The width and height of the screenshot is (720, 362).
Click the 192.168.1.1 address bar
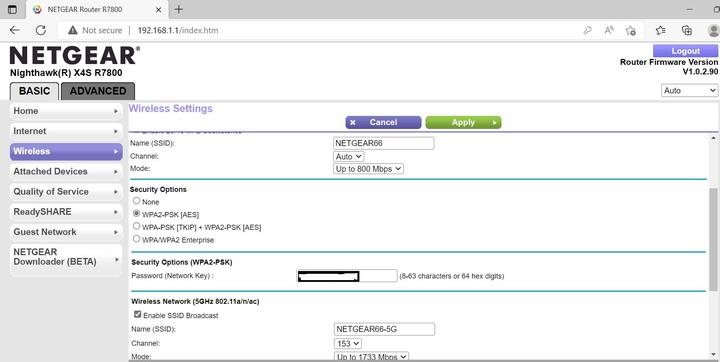pos(178,30)
